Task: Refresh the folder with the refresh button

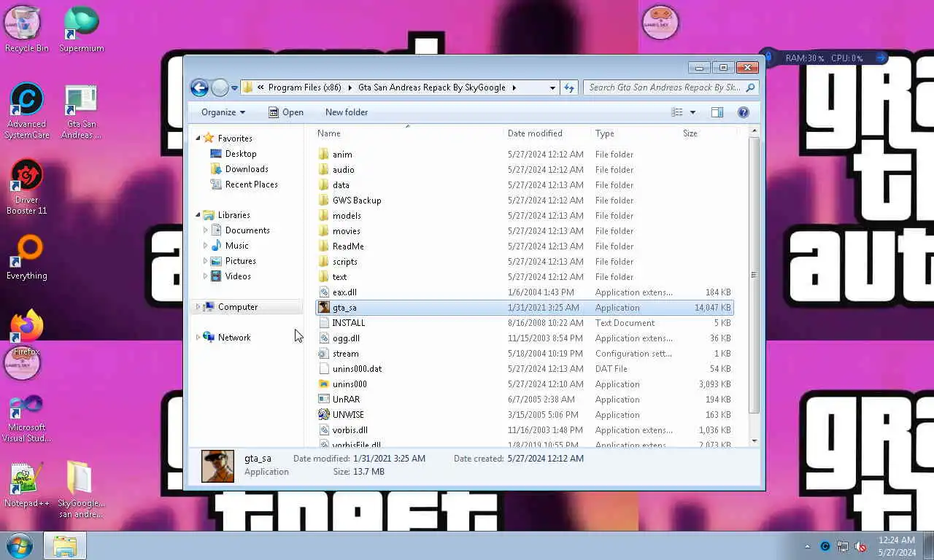Action: 569,87
